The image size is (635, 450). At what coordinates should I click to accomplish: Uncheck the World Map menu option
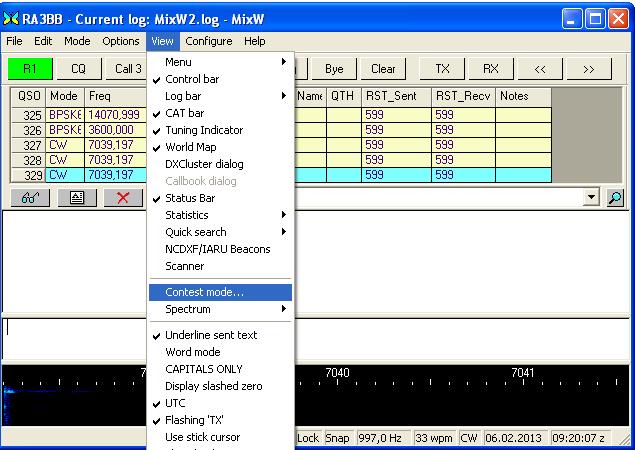click(192, 147)
